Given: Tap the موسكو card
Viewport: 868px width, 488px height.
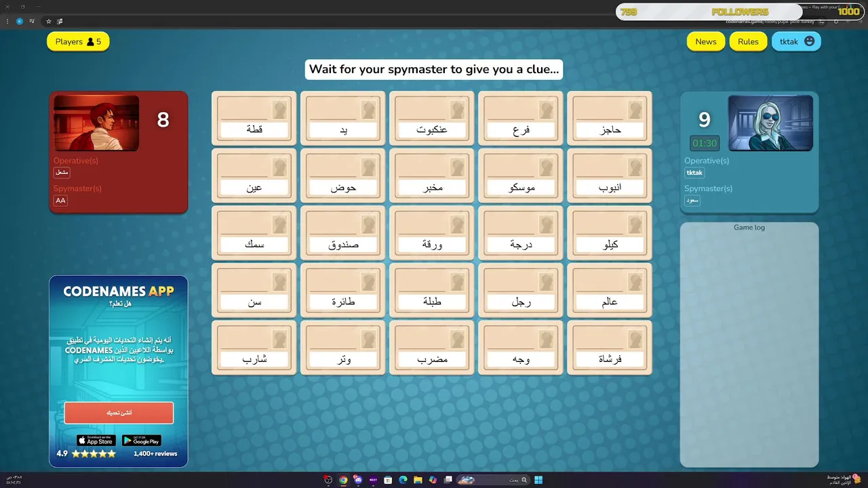Looking at the screenshot, I should [x=521, y=176].
